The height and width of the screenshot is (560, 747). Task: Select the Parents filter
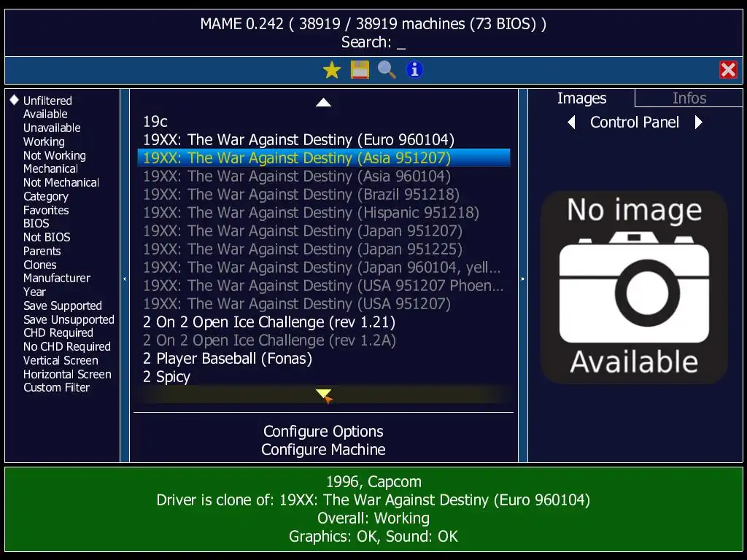click(42, 251)
